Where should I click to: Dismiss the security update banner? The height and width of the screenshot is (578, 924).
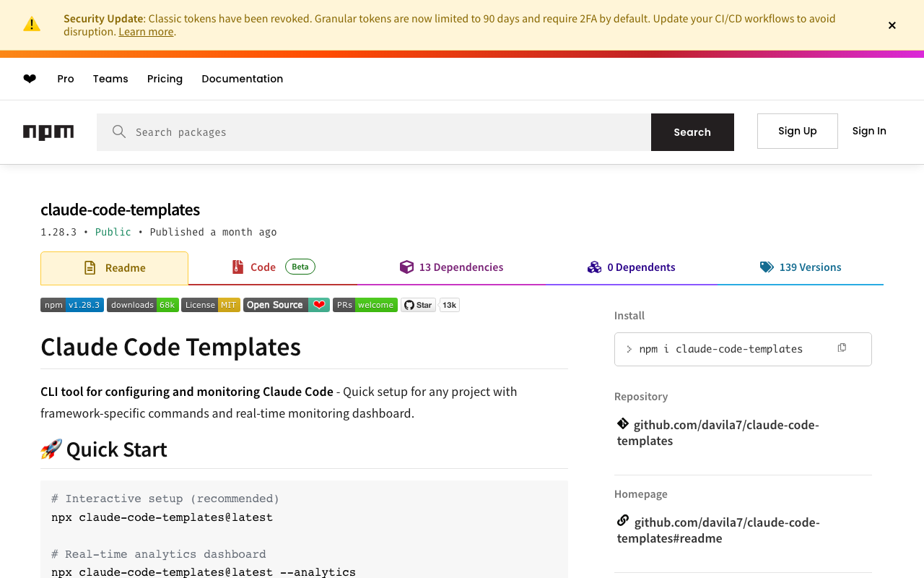(892, 25)
